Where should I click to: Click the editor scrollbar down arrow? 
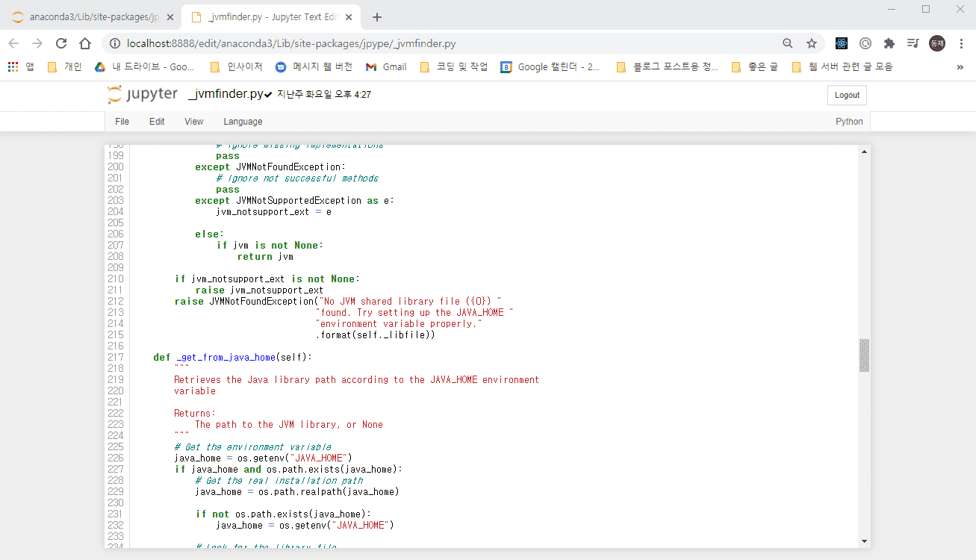coord(865,541)
